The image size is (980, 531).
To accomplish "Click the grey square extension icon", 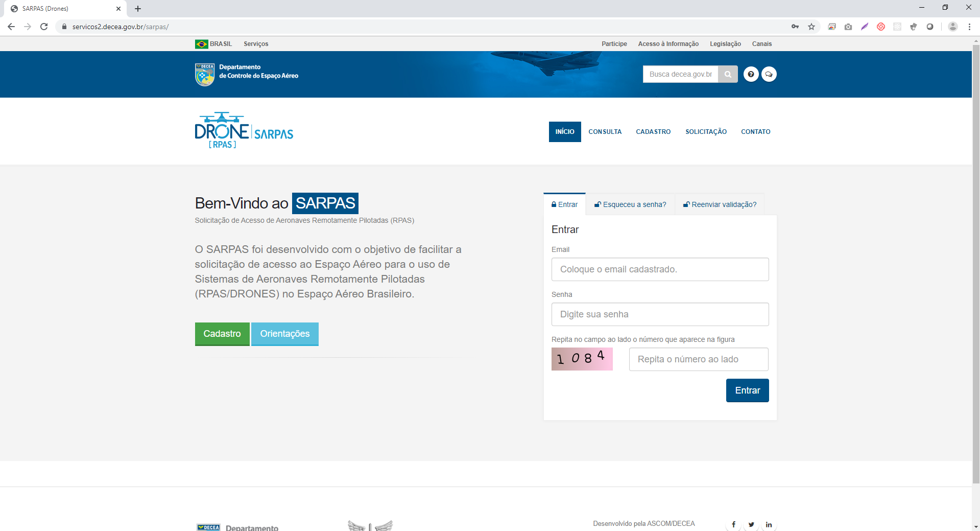I will (897, 27).
